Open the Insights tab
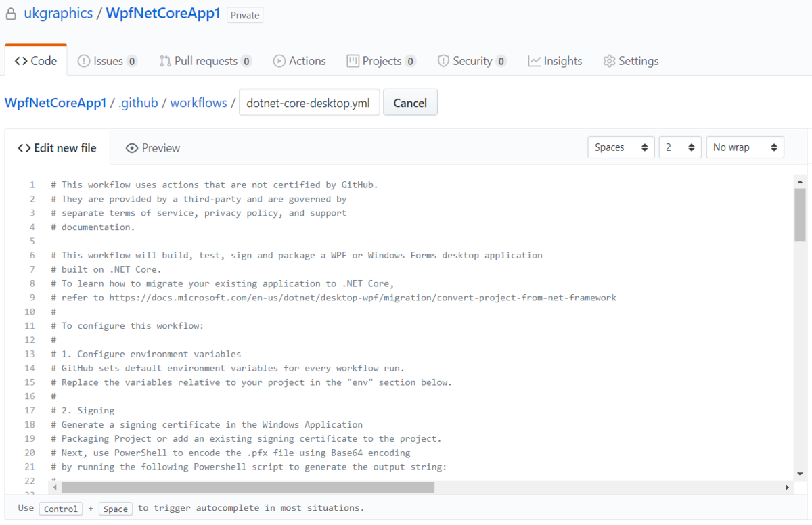The width and height of the screenshot is (812, 525). coord(555,61)
